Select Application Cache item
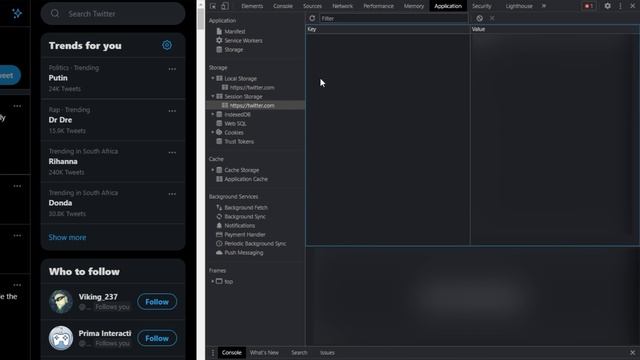640x360 pixels. [246, 179]
